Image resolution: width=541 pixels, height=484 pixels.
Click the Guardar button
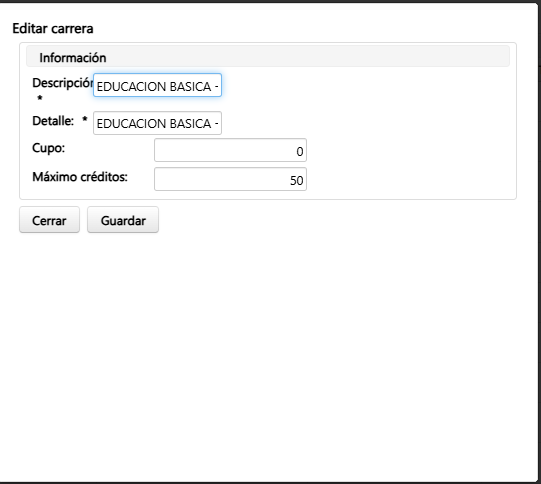click(x=123, y=220)
